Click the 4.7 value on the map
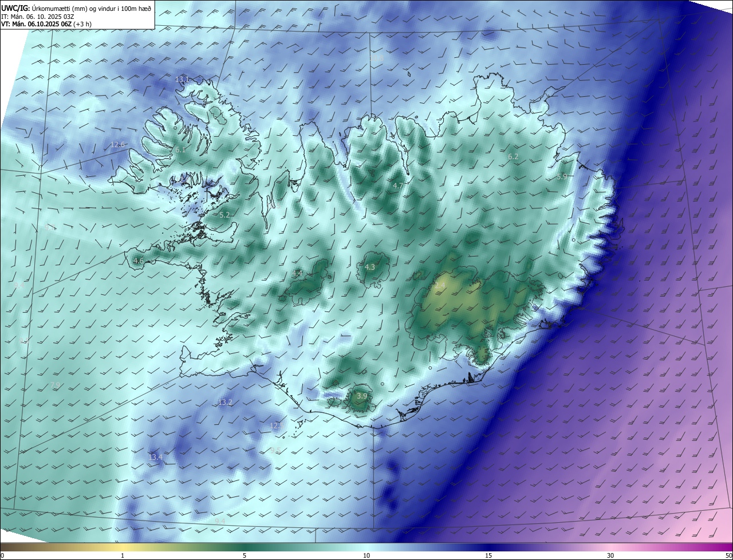Viewport: 733px width, 560px height. 398,186
